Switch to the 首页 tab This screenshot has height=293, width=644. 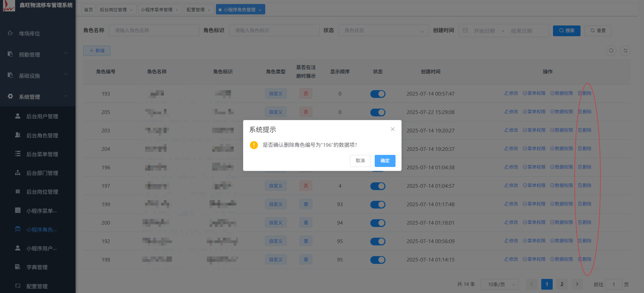88,10
